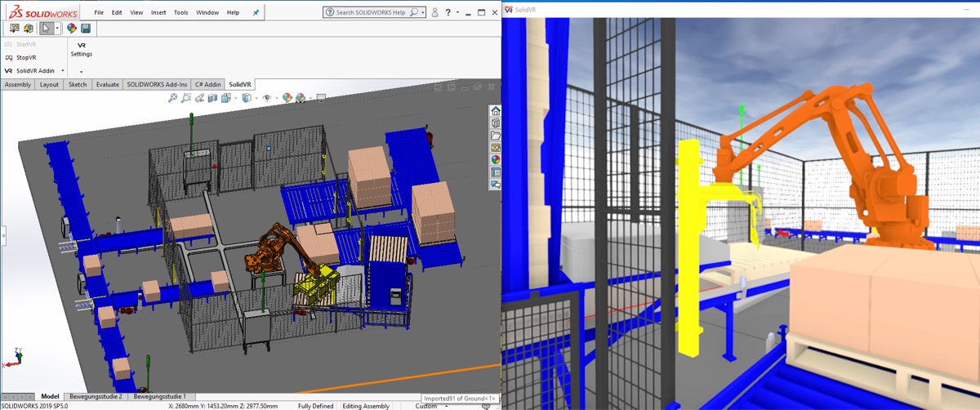The image size is (980, 410).
Task: Expand Display Style dropdown arrow
Action: (x=256, y=98)
